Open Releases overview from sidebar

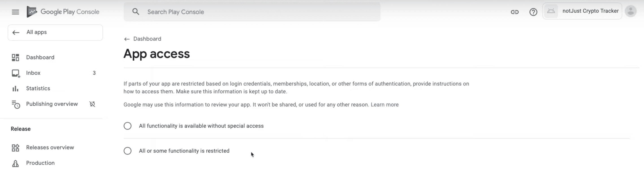[x=50, y=148]
